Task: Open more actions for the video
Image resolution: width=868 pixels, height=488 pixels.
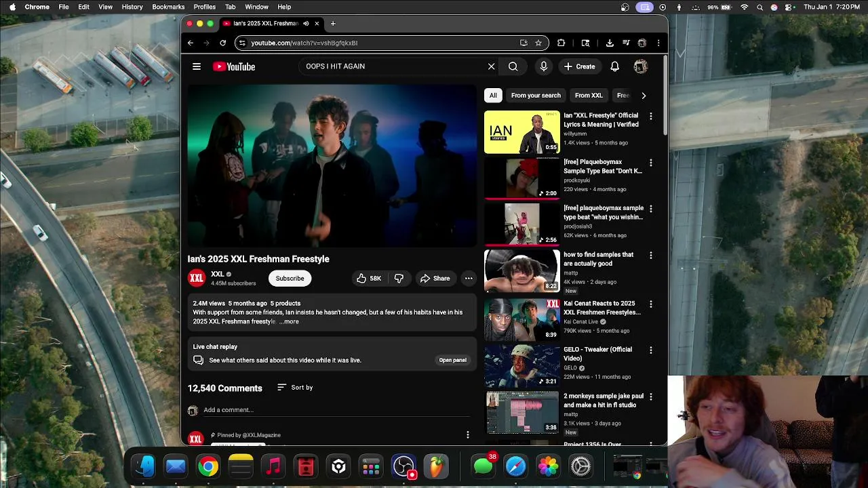Action: (469, 279)
